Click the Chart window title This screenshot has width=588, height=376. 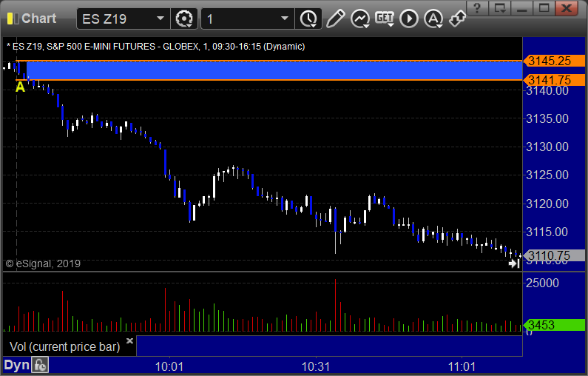click(x=39, y=19)
